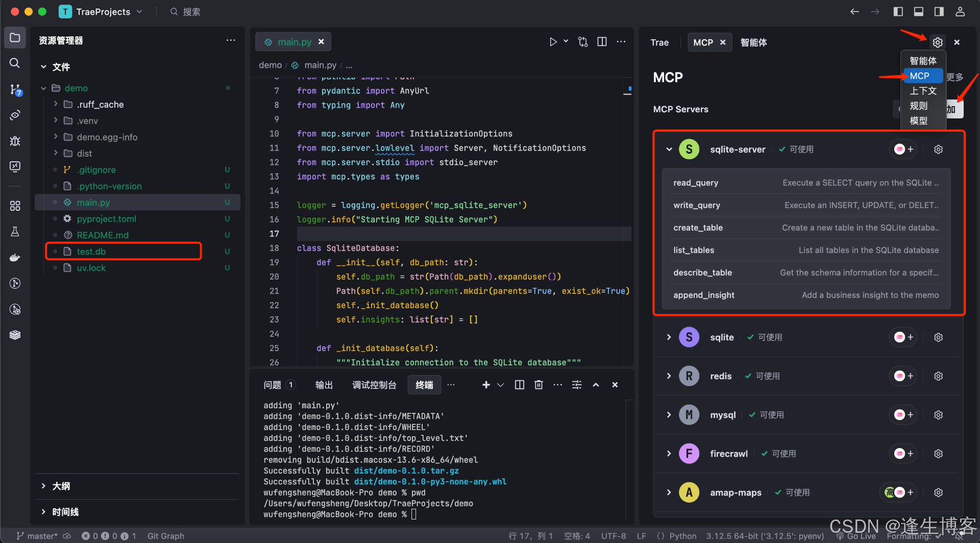980x543 pixels.
Task: Close the main.py editor tab
Action: (x=321, y=42)
